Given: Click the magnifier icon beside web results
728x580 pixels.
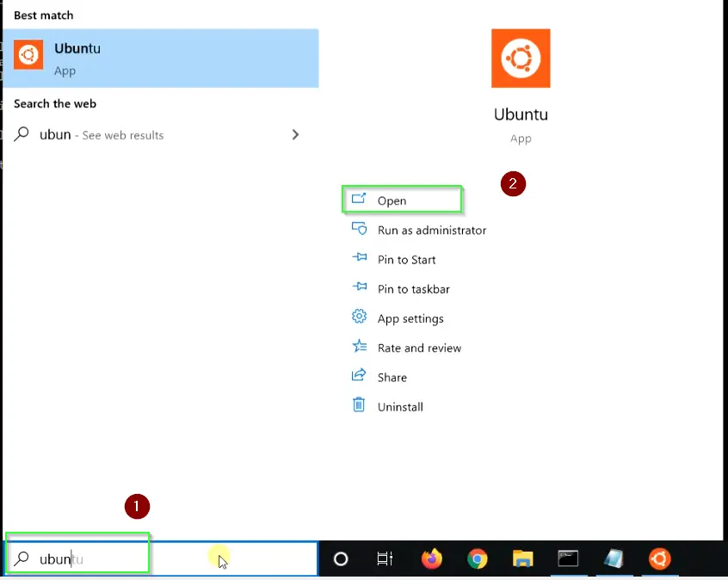Looking at the screenshot, I should (22, 134).
